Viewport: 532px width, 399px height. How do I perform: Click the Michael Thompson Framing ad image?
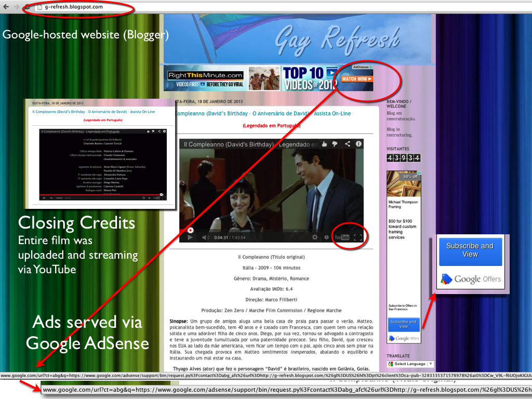[x=404, y=184]
